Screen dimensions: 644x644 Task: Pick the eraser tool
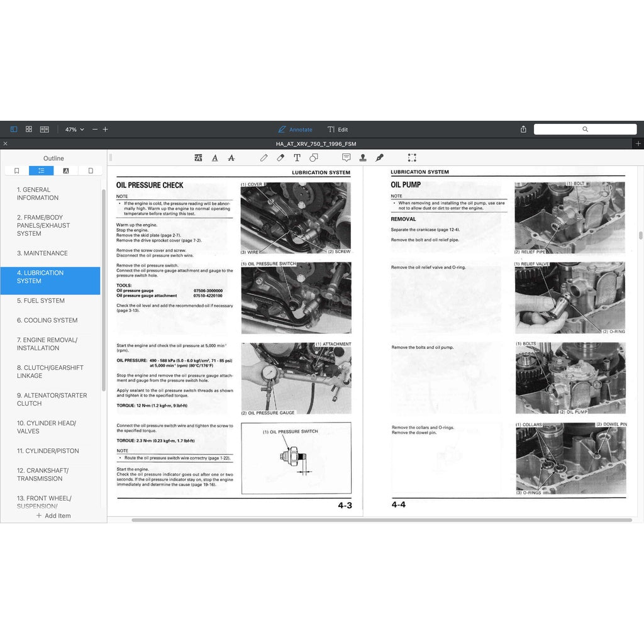(x=280, y=158)
